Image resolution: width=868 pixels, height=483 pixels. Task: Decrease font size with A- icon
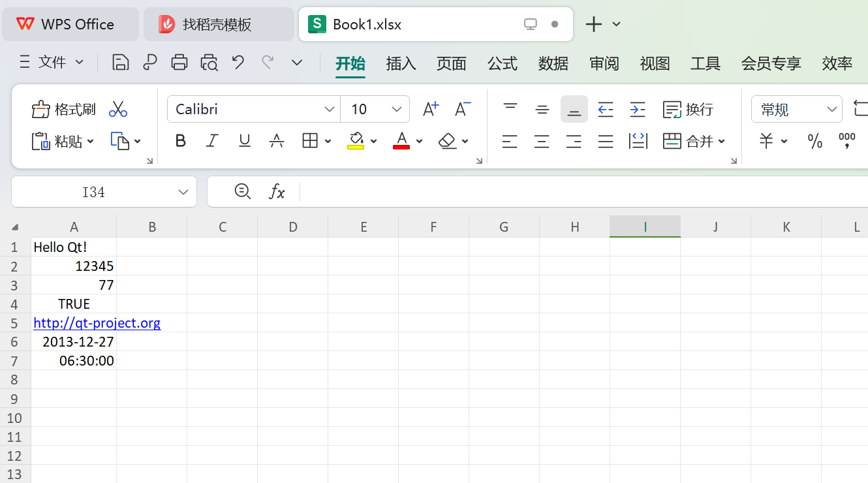463,109
